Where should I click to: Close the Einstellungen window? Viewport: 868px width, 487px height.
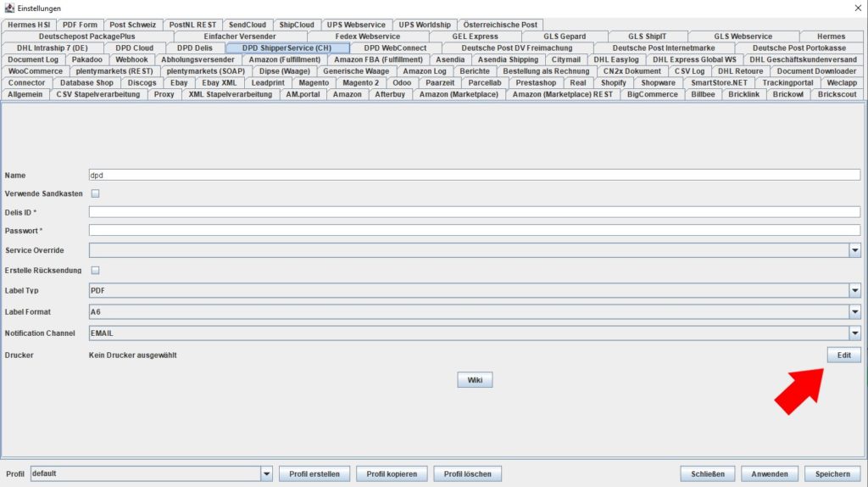858,8
